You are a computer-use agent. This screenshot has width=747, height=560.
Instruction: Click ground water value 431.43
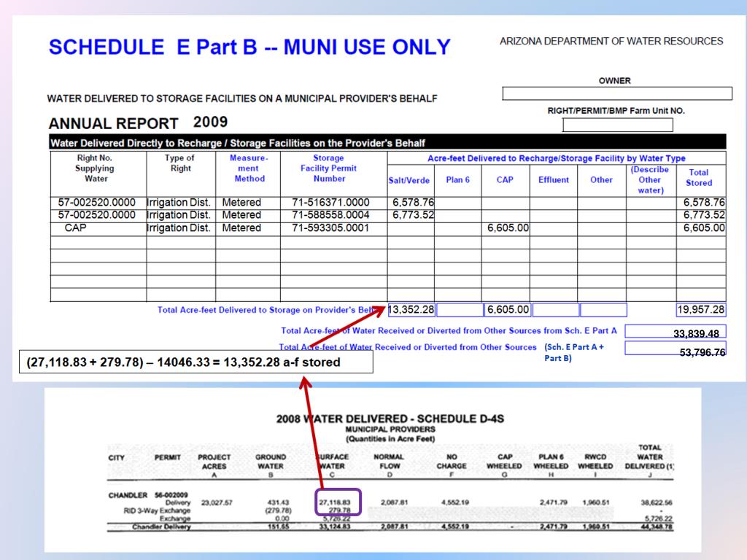coord(278,503)
